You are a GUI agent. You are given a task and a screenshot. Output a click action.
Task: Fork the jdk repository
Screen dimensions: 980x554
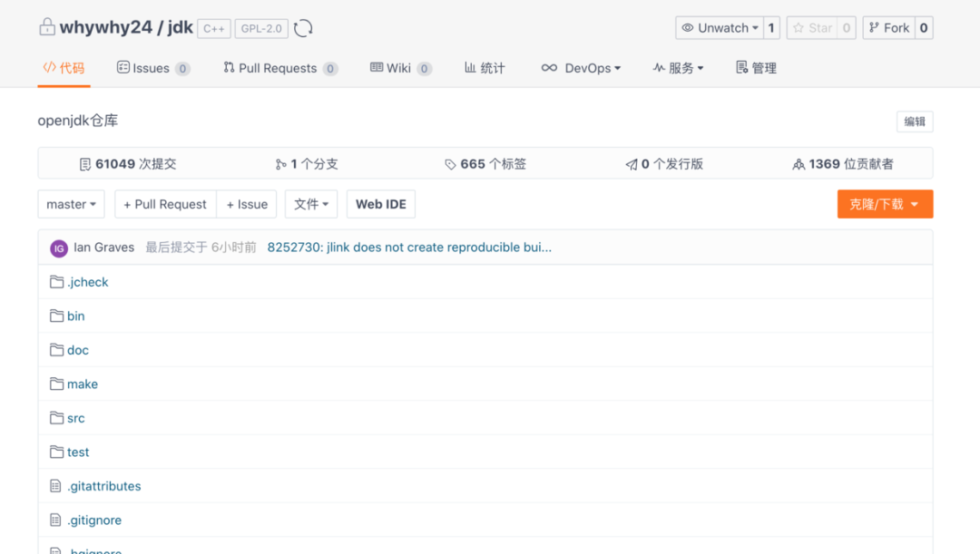[888, 28]
